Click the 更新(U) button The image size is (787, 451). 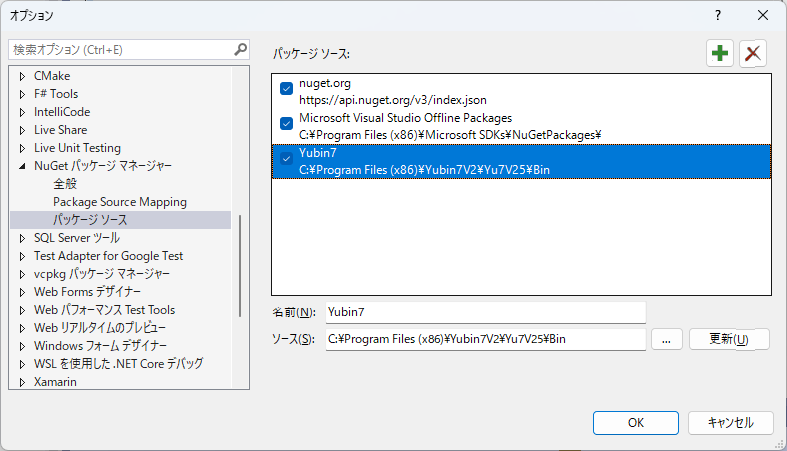pyautogui.click(x=729, y=339)
